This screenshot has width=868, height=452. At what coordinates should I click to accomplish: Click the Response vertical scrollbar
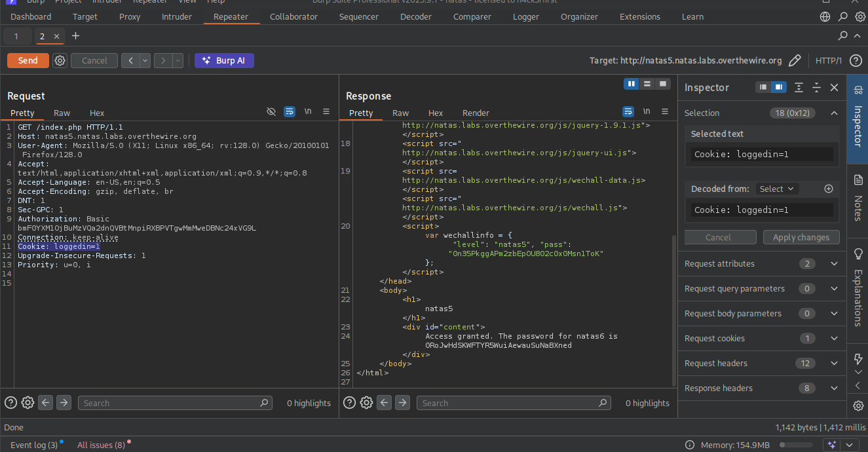(674, 310)
